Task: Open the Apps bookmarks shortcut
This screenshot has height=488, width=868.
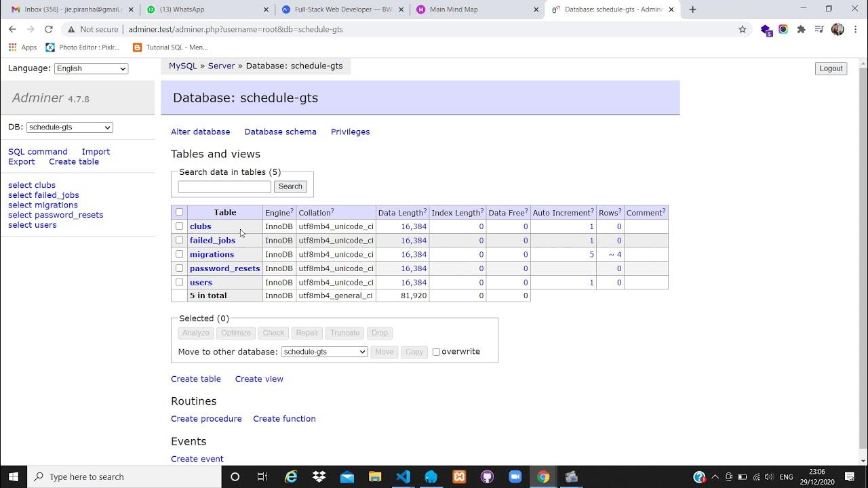Action: [x=22, y=47]
